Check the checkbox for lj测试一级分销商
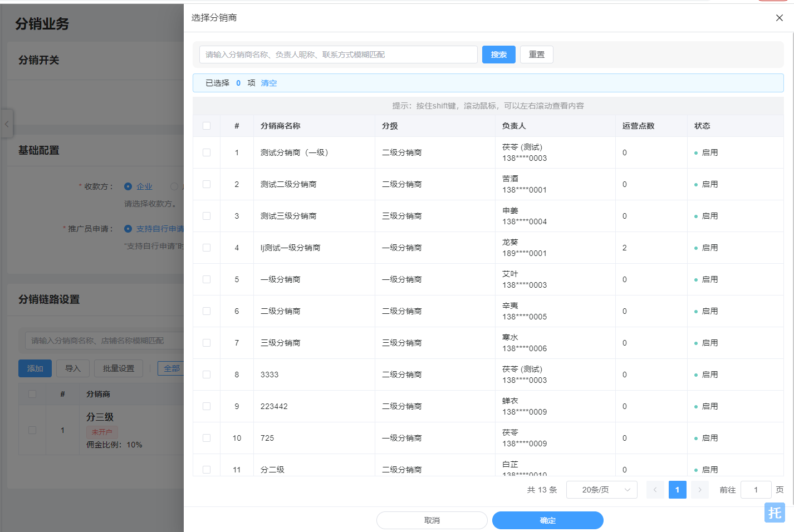This screenshot has height=532, width=794. [x=207, y=247]
